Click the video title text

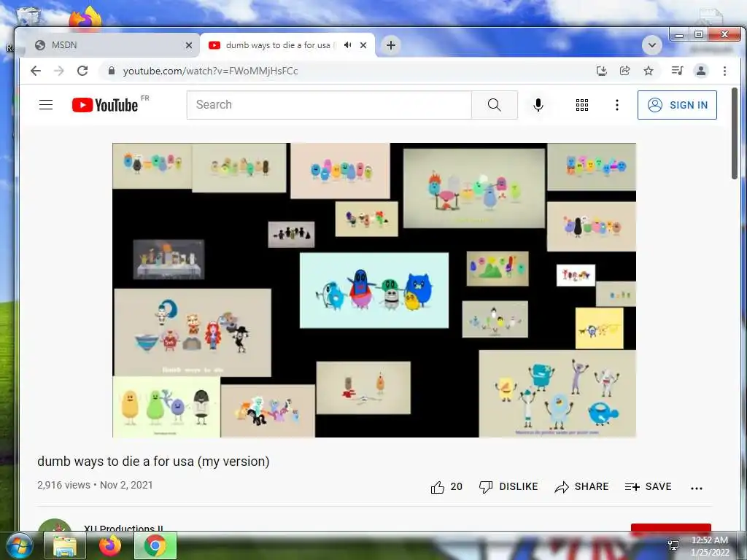tap(153, 462)
